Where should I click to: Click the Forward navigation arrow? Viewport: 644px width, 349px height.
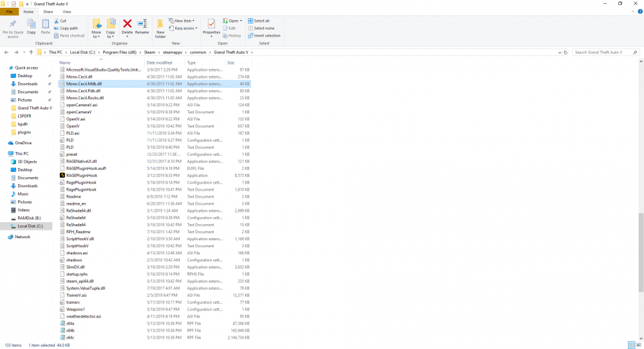(16, 53)
